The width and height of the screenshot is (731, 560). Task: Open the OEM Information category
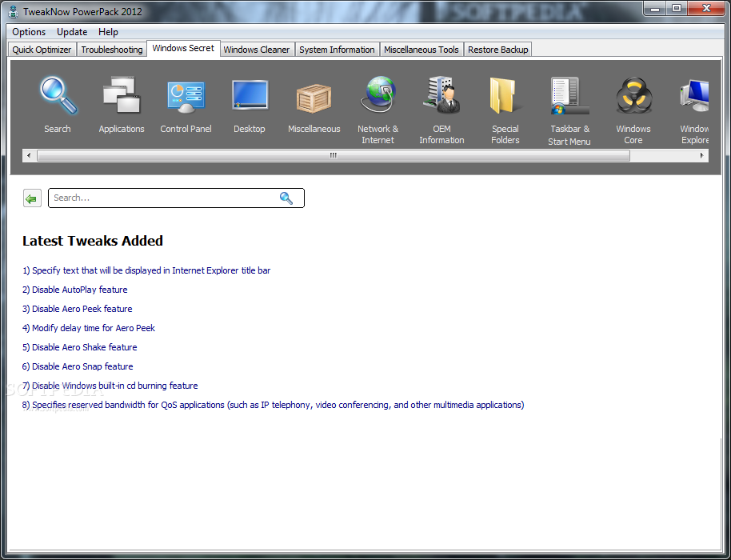click(x=441, y=110)
